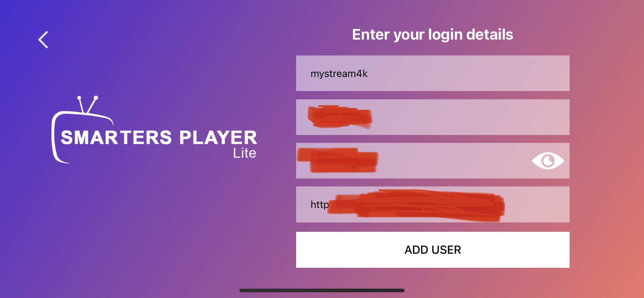Tap the ADD USER button
The image size is (644, 298).
tap(433, 250)
